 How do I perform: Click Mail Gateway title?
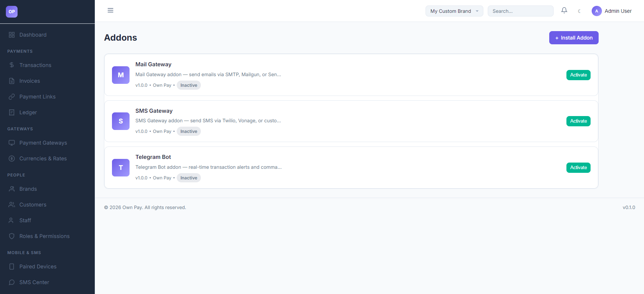pyautogui.click(x=153, y=64)
